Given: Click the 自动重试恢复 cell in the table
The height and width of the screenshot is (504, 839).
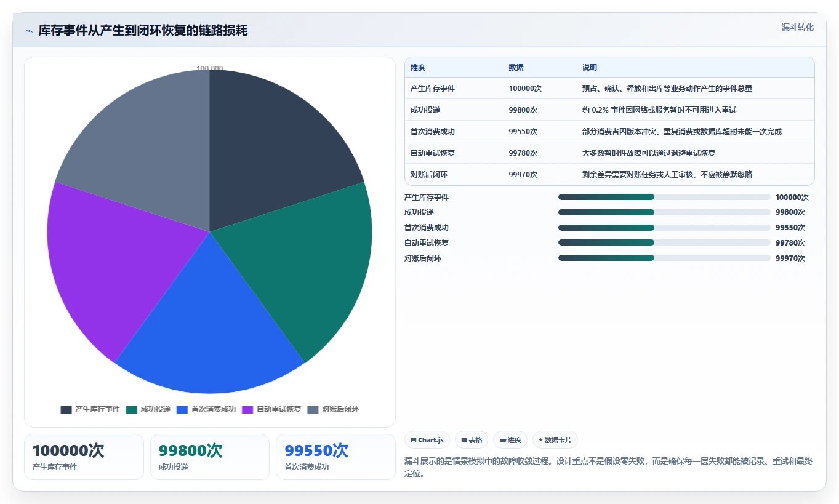Looking at the screenshot, I should 433,153.
